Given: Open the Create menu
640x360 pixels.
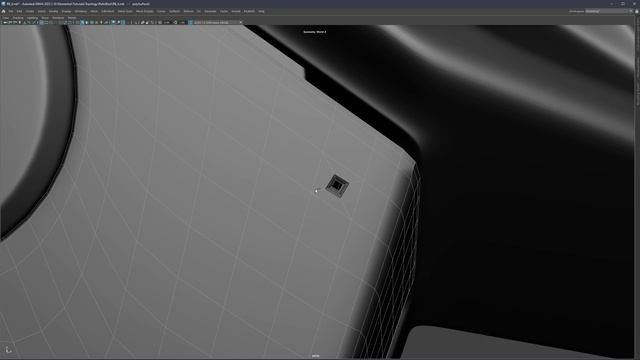Looking at the screenshot, I should pyautogui.click(x=30, y=11).
